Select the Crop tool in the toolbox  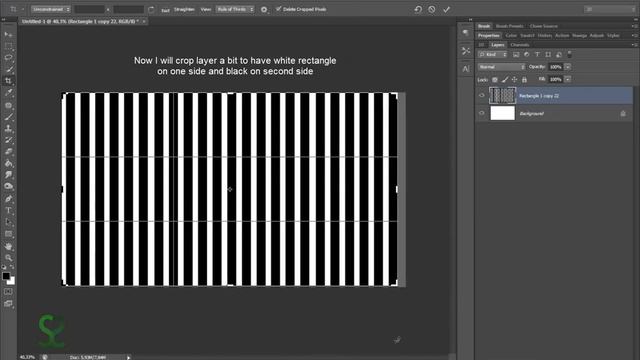coord(8,81)
